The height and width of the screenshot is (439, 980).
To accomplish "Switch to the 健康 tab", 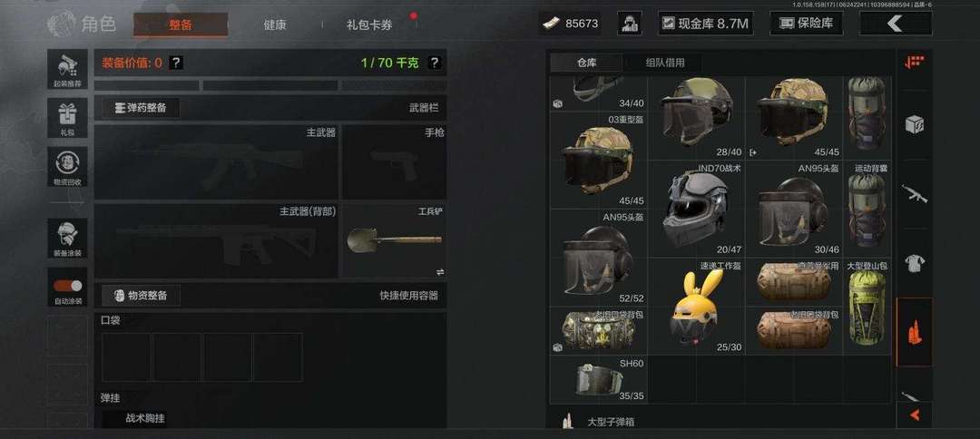I will 275,25.
